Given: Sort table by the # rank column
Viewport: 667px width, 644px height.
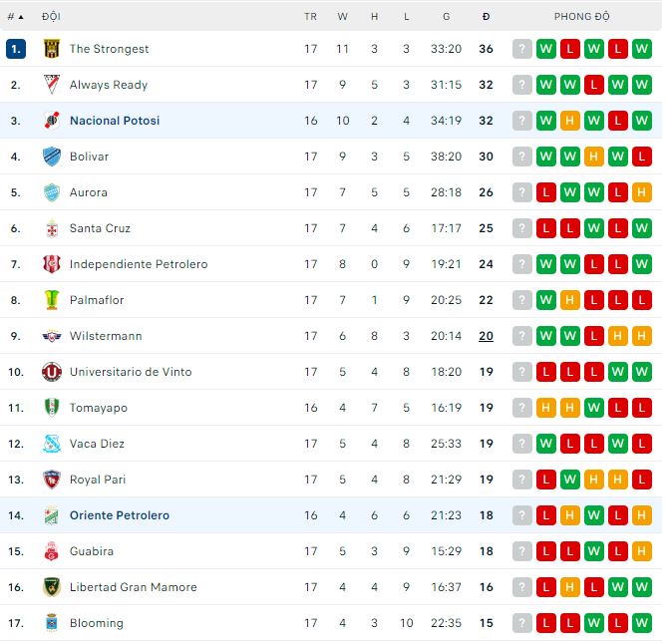Looking at the screenshot, I should [15, 17].
